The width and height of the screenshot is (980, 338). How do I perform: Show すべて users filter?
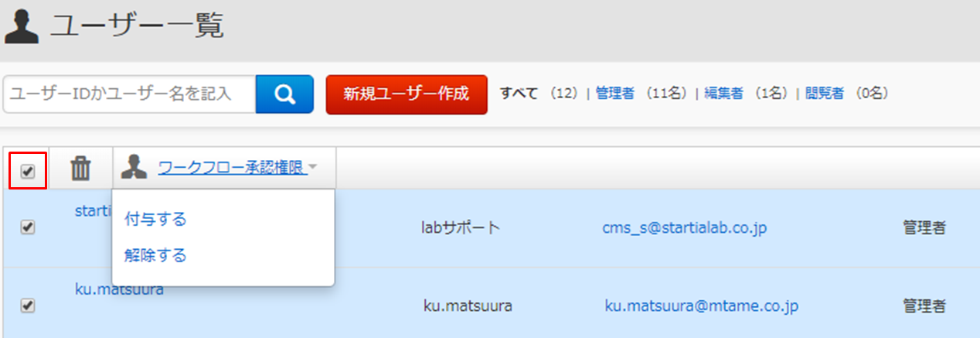[x=519, y=94]
